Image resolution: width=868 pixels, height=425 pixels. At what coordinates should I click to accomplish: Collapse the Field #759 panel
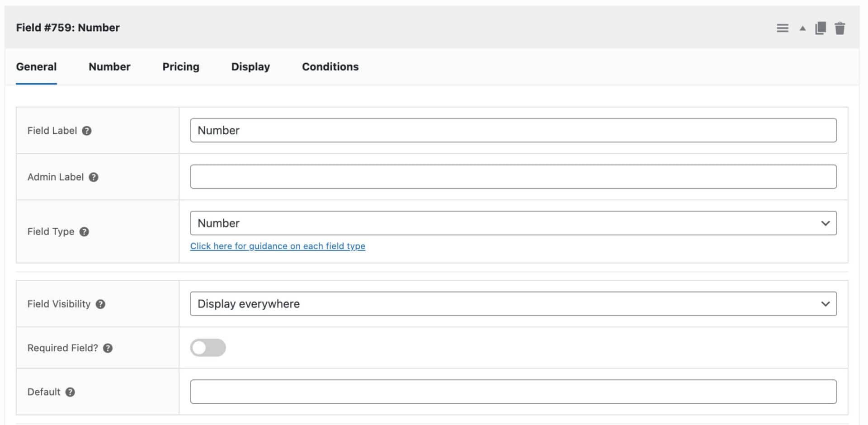coord(802,28)
